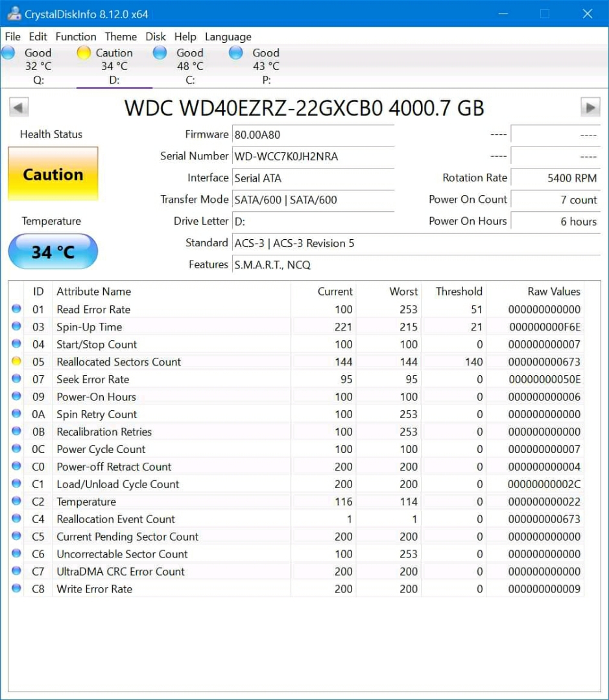
Task: Click the next disk arrow button
Action: tap(590, 107)
